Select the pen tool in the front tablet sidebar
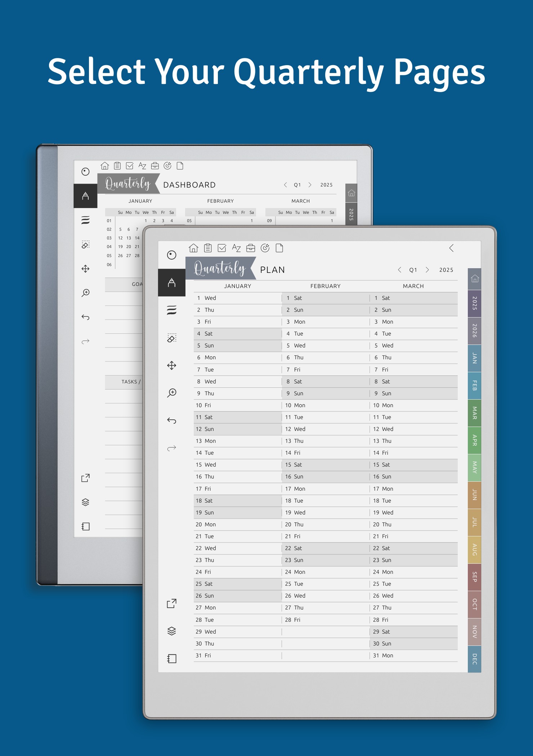Screen dimensions: 533x756 pyautogui.click(x=172, y=283)
